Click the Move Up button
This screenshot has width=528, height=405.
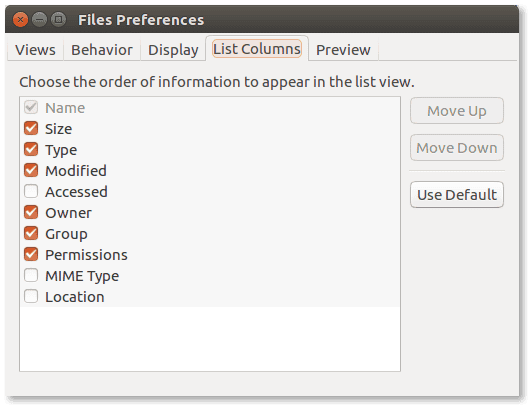tap(457, 111)
